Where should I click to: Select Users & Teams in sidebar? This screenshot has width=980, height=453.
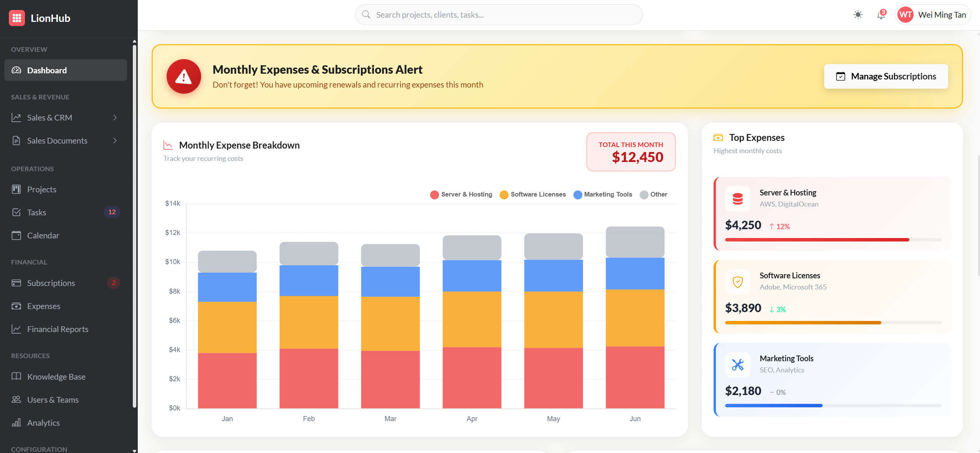pyautogui.click(x=53, y=399)
